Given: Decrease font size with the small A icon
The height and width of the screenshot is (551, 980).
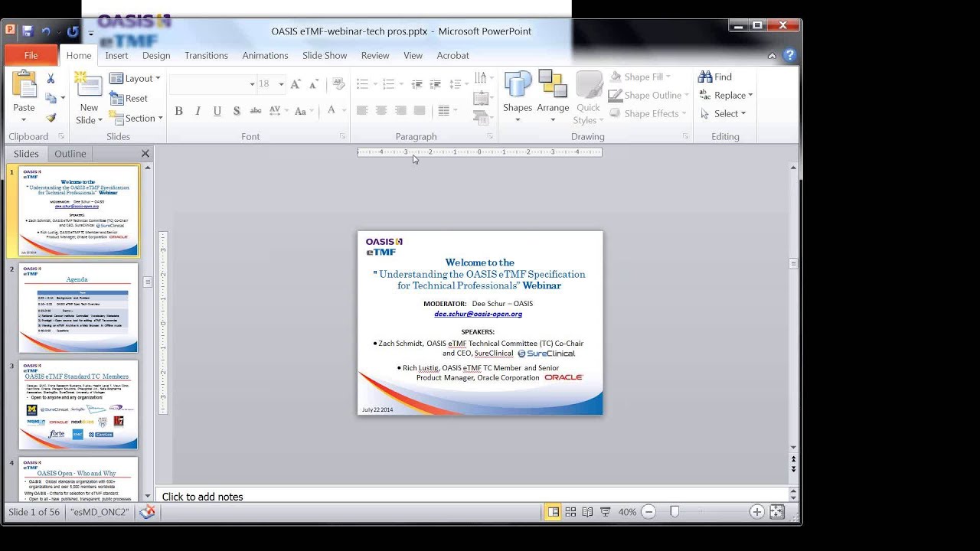Looking at the screenshot, I should coord(313,84).
